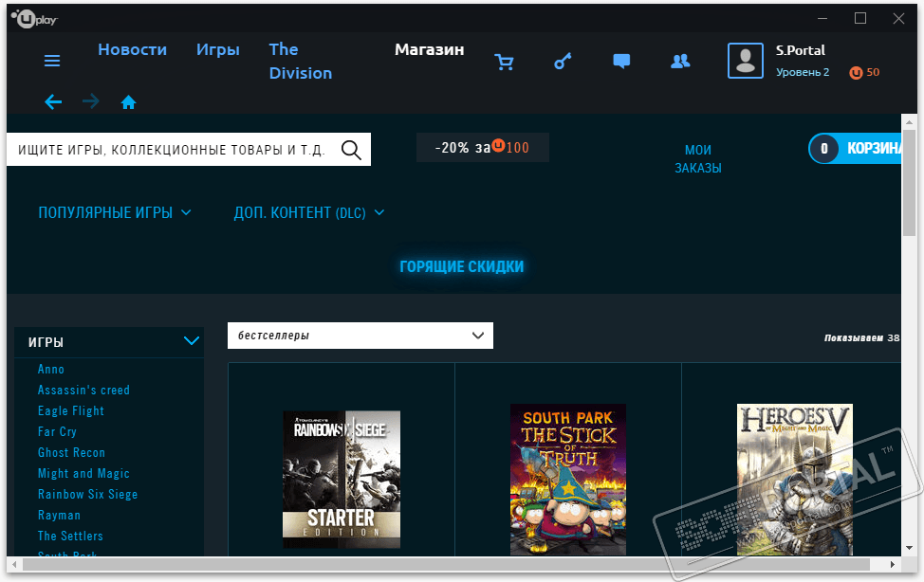Expand Популярные игры dropdown
Image resolution: width=924 pixels, height=582 pixels.
(x=115, y=212)
